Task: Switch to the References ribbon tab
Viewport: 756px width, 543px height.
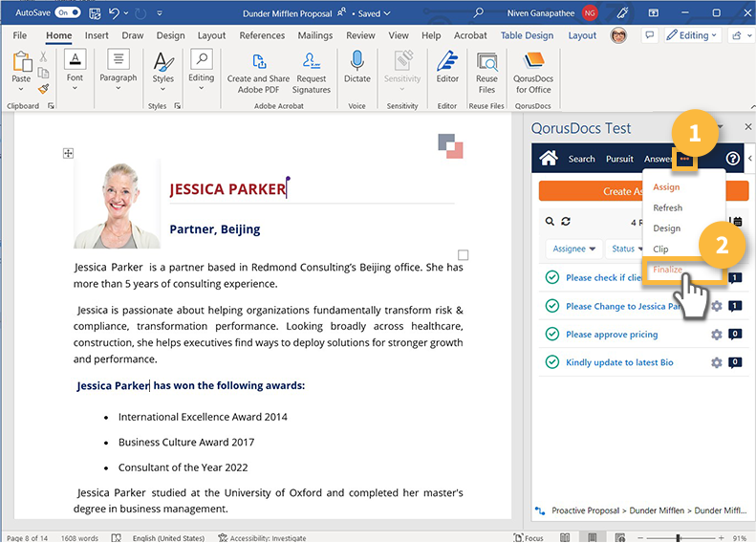Action: tap(262, 35)
